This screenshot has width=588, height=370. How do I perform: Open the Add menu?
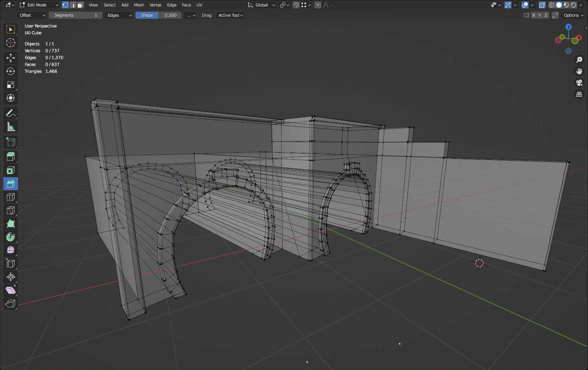(125, 5)
